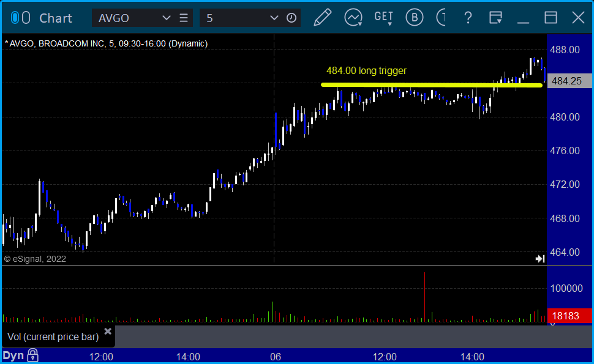
Task: Click the chart title AVGO, BROADCOM INC label
Action: coord(106,43)
